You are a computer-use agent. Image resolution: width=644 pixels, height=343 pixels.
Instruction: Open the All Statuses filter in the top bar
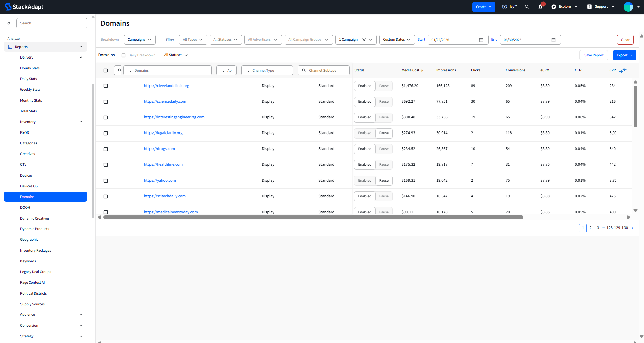coord(225,40)
